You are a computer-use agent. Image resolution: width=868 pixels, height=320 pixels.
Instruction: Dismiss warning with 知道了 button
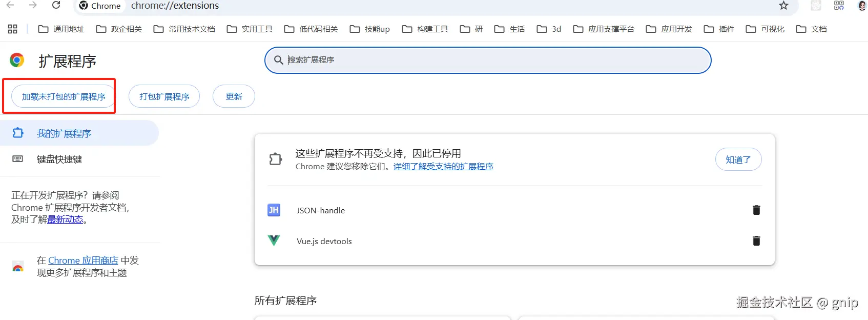738,160
